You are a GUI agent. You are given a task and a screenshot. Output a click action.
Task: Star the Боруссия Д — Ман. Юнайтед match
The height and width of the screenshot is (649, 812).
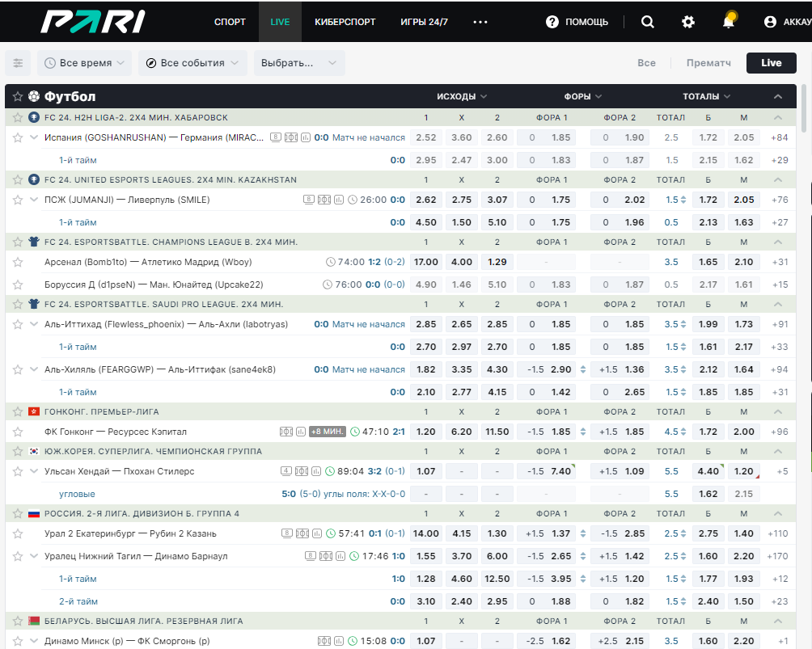18,284
